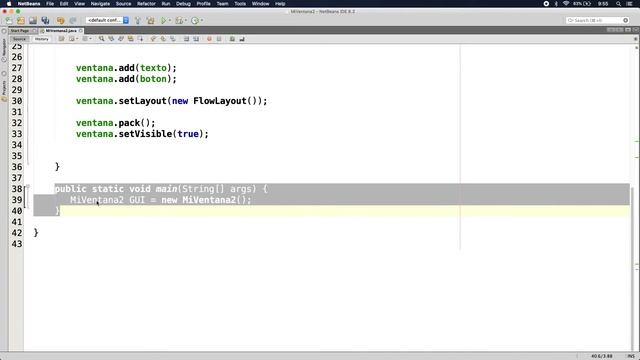The image size is (640, 360).
Task: Open the Refactor menu
Action: tap(146, 4)
